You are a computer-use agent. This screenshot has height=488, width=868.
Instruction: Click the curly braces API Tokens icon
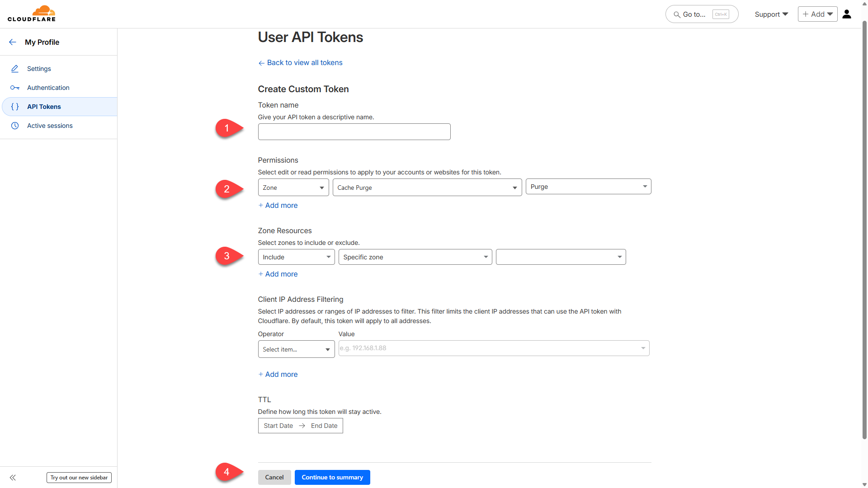coord(15,107)
